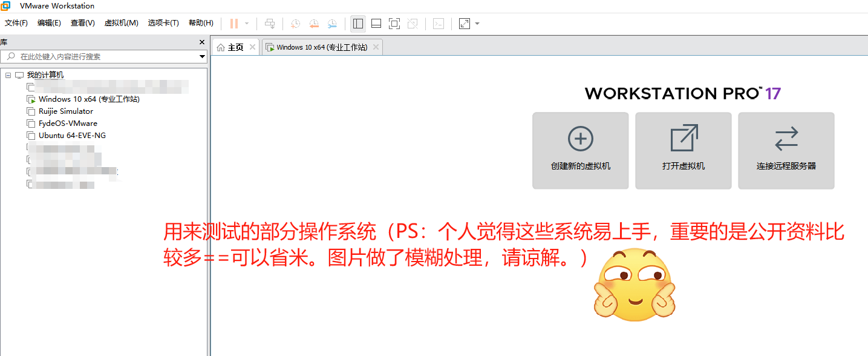Click the running Windows 10 VM icon in library
The height and width of the screenshot is (356, 868).
click(31, 99)
